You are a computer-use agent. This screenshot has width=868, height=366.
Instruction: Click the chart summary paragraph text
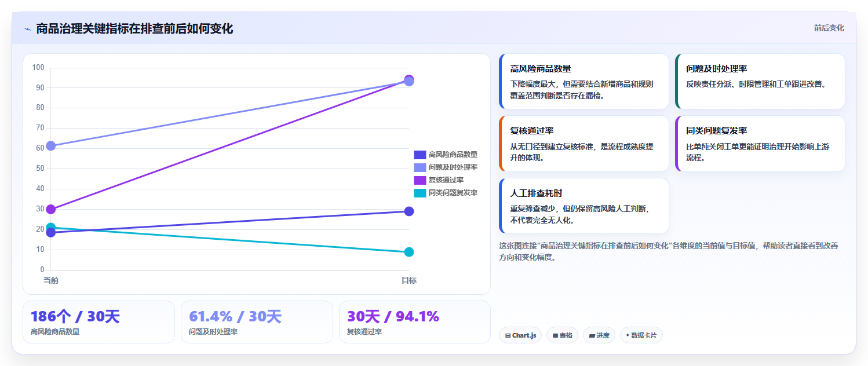click(669, 251)
